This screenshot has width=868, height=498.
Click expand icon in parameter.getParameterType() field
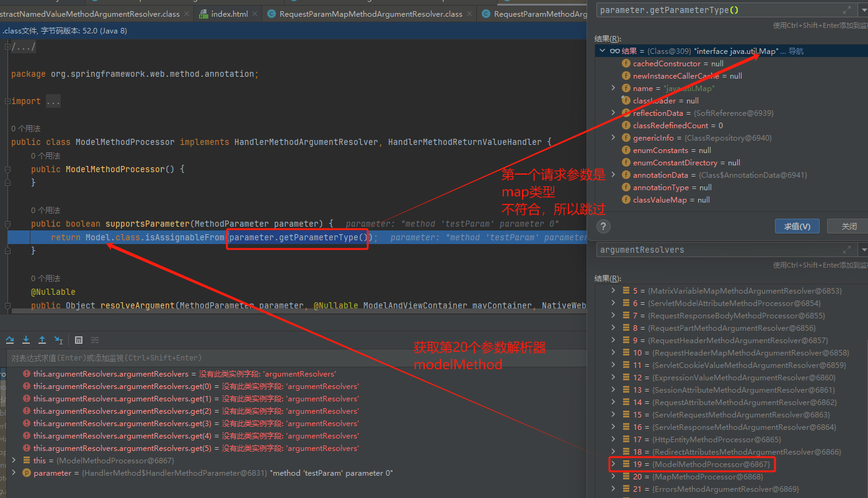[x=847, y=11]
